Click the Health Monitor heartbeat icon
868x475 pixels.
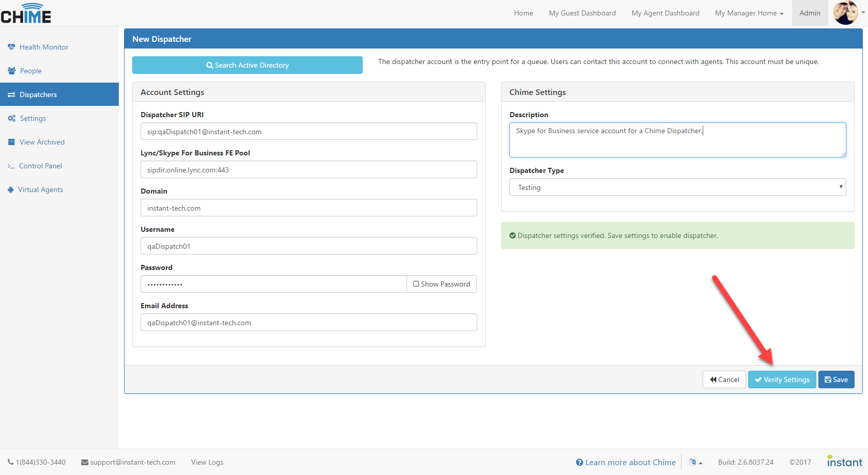click(x=11, y=47)
